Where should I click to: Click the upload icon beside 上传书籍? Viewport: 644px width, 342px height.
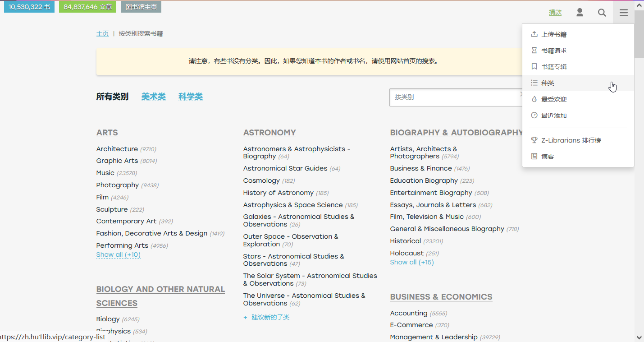(x=534, y=34)
